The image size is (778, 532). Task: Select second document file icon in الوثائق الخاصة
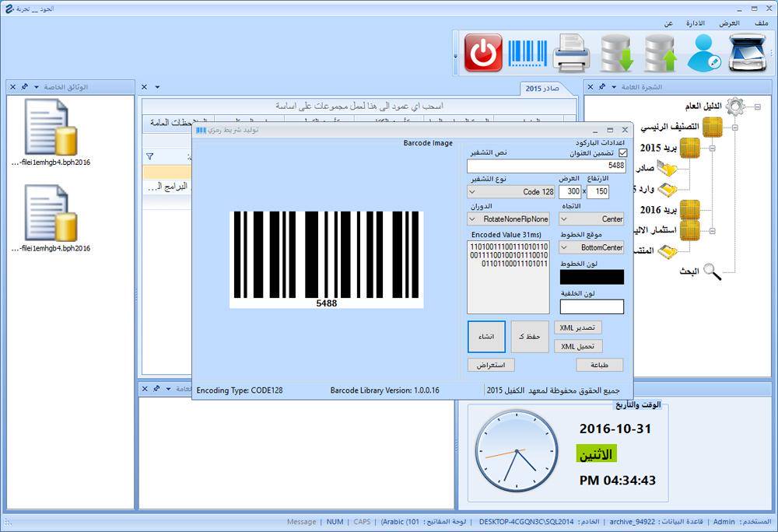(51, 213)
